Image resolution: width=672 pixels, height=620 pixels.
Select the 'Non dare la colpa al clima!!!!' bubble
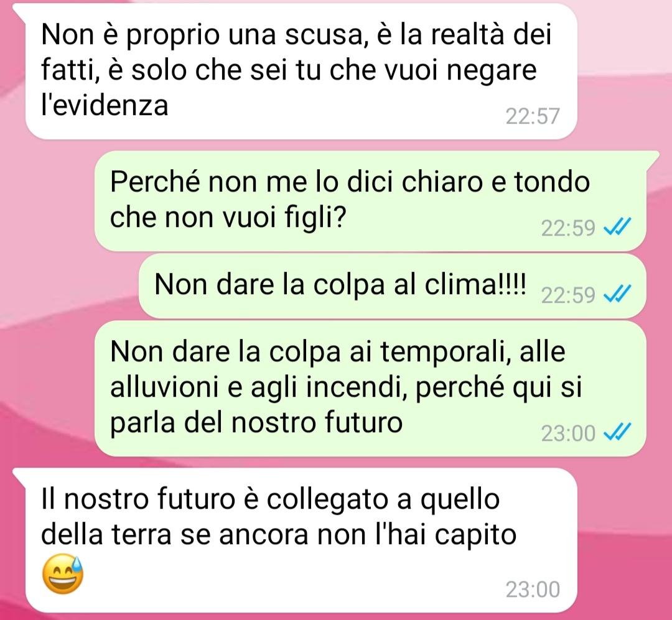coord(392,286)
